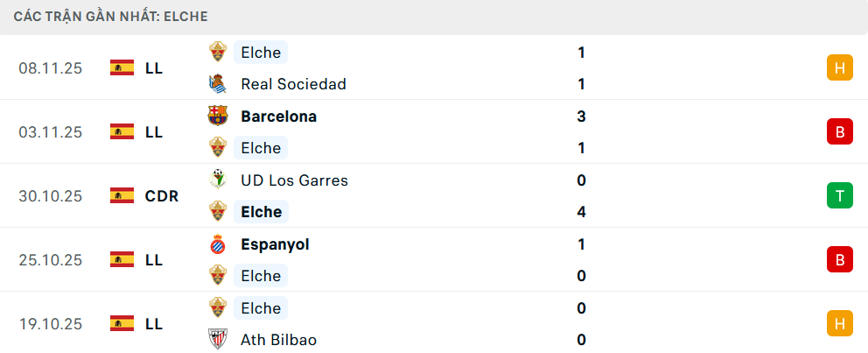Click the 'Các trận gần nhất: Elche' header
The image size is (868, 353).
[110, 17]
